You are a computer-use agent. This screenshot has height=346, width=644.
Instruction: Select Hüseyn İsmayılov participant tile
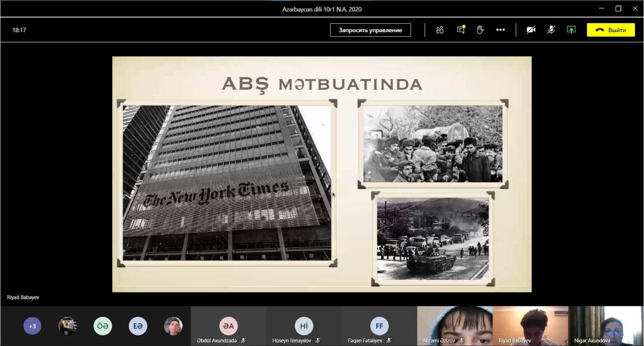pyautogui.click(x=304, y=326)
